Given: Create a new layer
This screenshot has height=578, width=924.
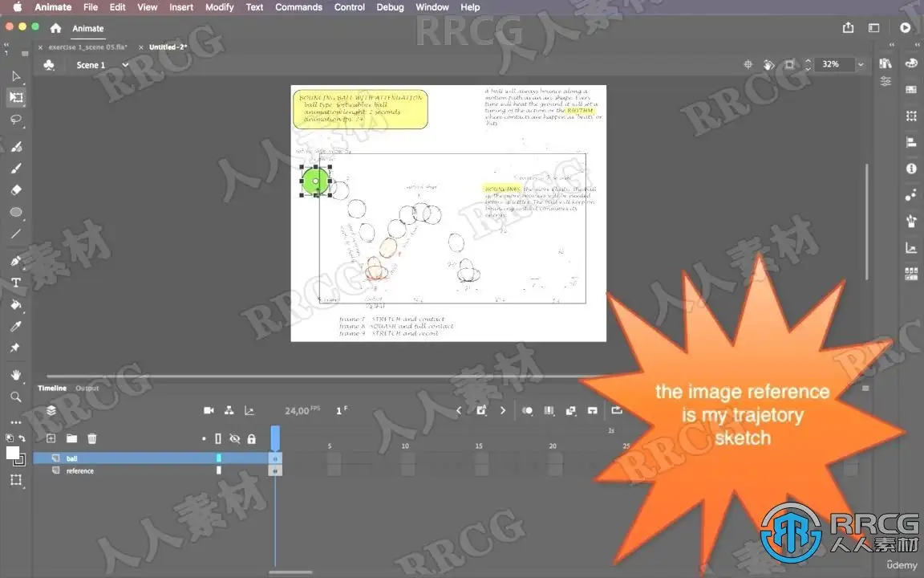Looking at the screenshot, I should (51, 438).
